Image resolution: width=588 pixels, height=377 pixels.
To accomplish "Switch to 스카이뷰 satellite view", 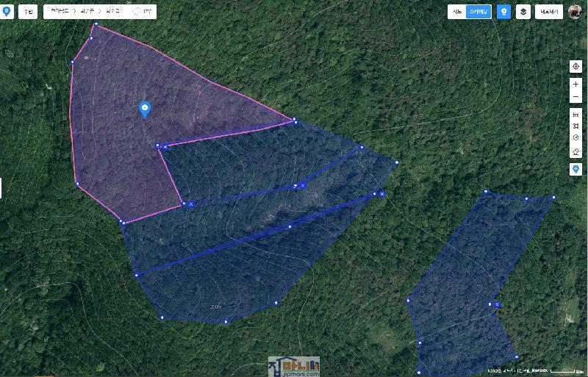I will tap(478, 12).
